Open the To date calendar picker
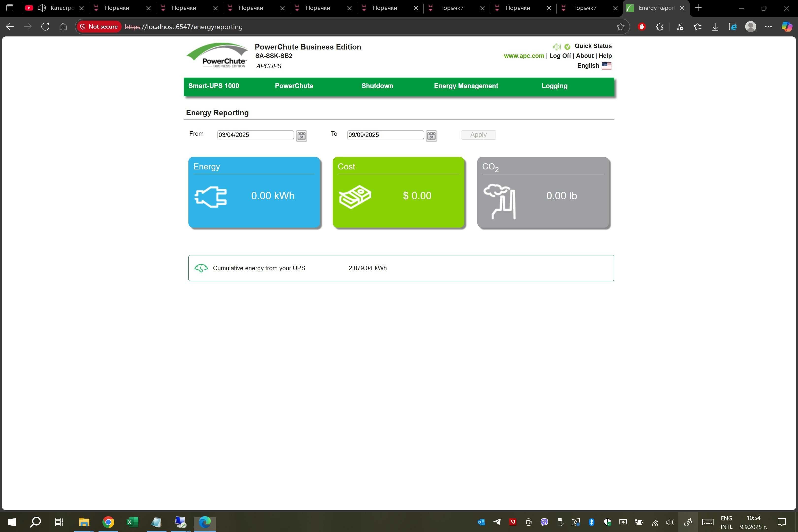The height and width of the screenshot is (532, 798). coord(431,136)
